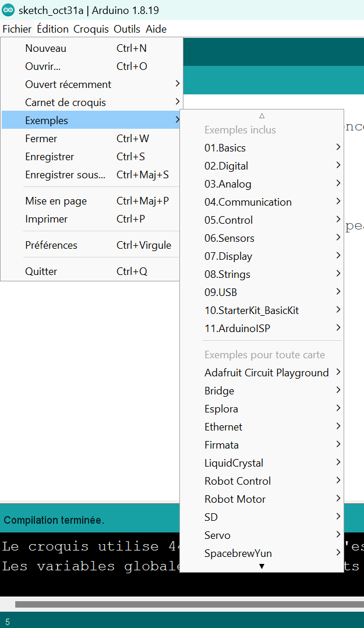Choose Fermer in the file menu
The width and height of the screenshot is (364, 628).
(91, 139)
